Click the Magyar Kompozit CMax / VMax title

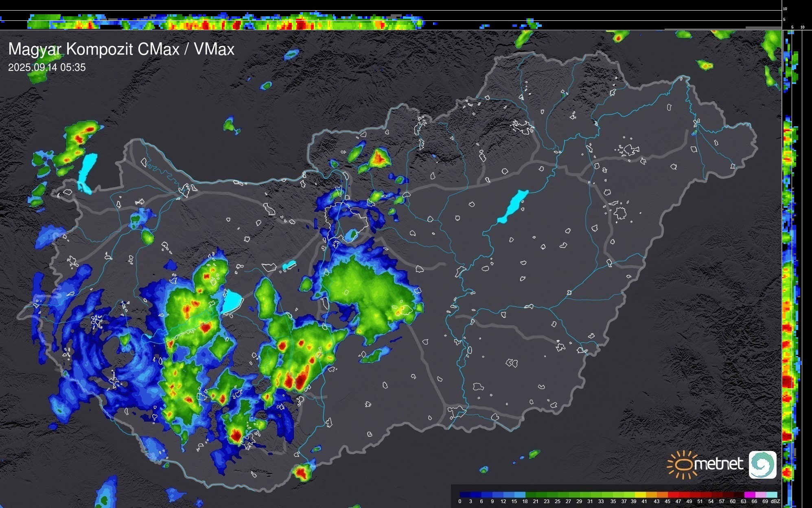click(121, 49)
